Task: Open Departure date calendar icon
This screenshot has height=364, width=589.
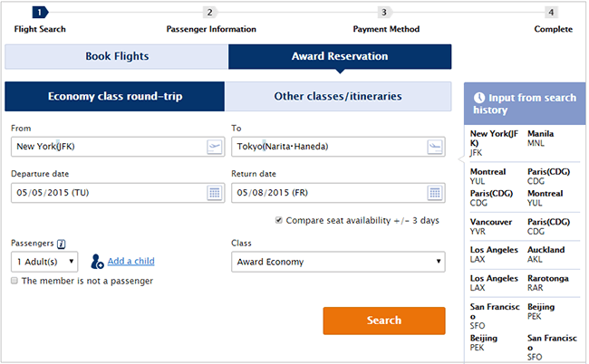Action: tap(215, 193)
